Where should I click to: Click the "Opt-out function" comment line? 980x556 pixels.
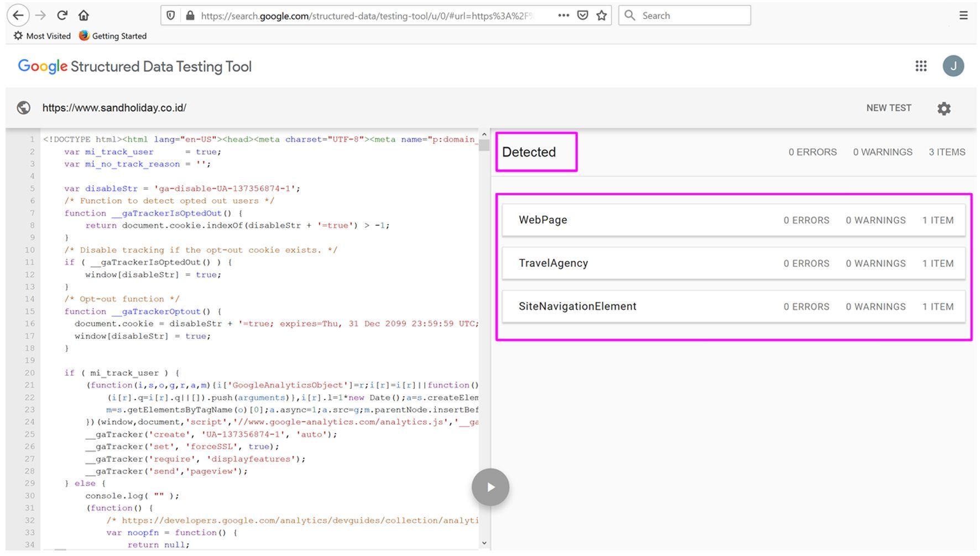pos(122,299)
